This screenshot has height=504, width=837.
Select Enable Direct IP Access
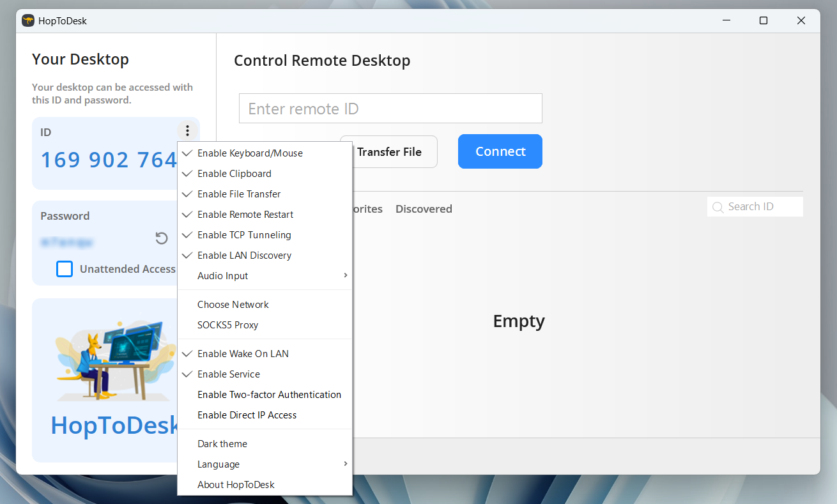pyautogui.click(x=265, y=415)
